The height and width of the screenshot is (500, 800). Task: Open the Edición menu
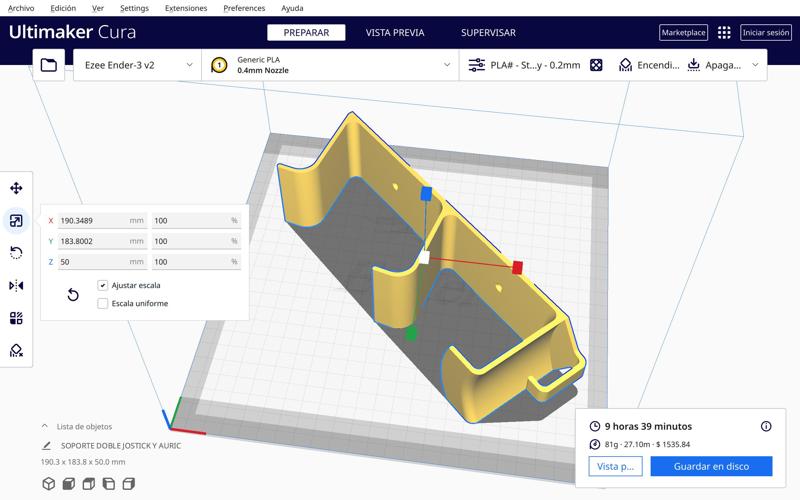pyautogui.click(x=63, y=8)
